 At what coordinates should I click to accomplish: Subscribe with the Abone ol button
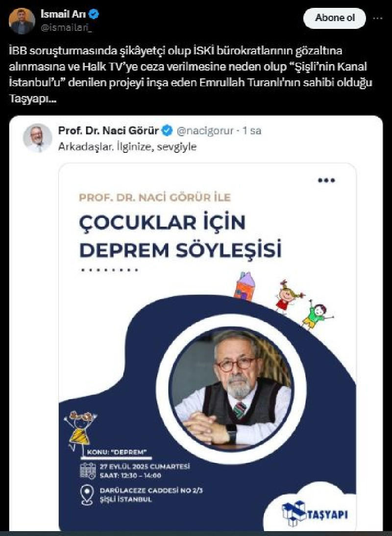click(x=335, y=18)
